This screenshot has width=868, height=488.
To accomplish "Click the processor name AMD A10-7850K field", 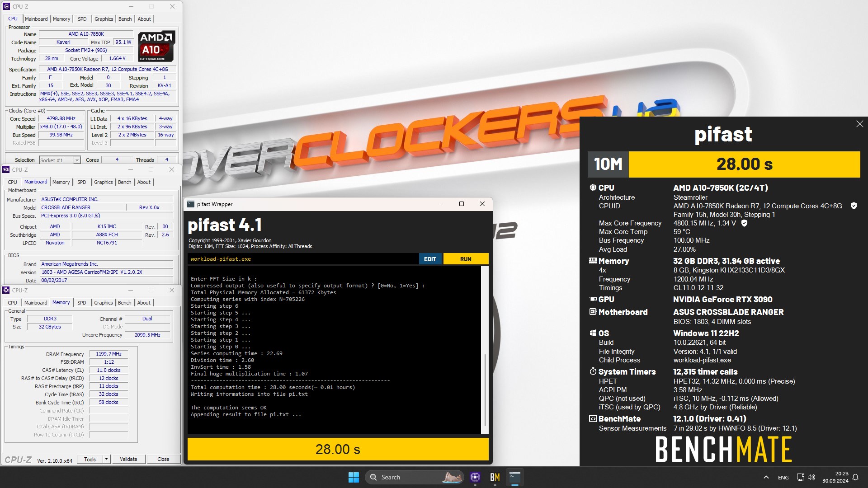I will (86, 34).
